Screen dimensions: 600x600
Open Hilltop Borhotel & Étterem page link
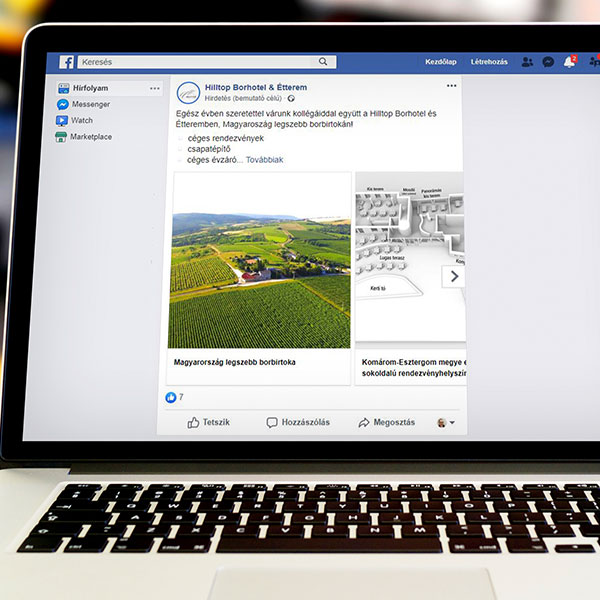coord(256,87)
